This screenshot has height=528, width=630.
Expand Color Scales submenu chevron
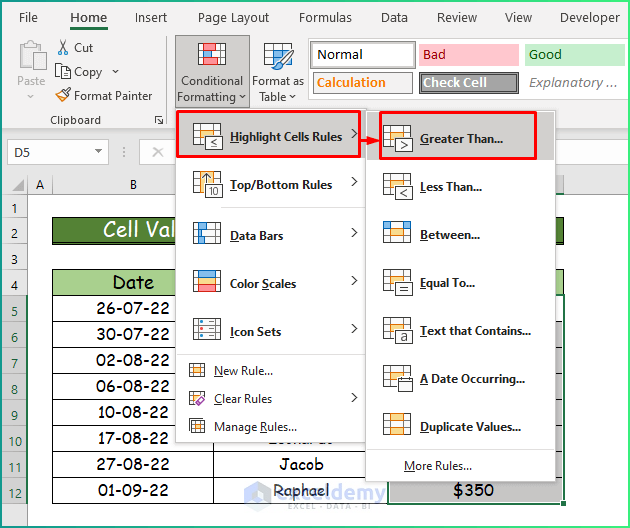(354, 280)
